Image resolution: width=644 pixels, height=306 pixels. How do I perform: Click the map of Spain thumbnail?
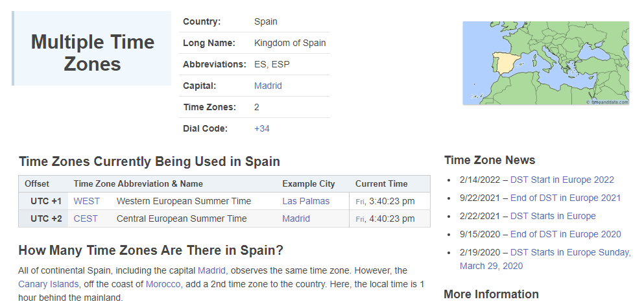tap(545, 63)
